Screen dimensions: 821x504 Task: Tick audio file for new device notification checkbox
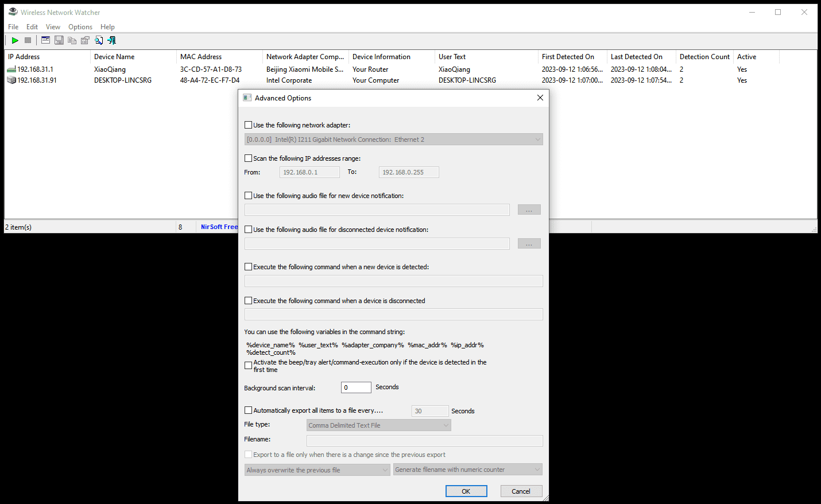point(249,195)
